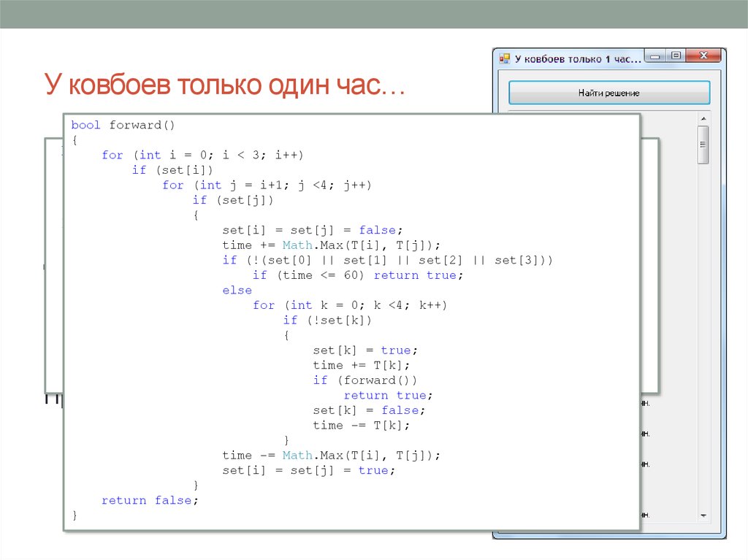The image size is (748, 560).
Task: Click the bottom list row ending in 'мин.'
Action: coord(644,515)
